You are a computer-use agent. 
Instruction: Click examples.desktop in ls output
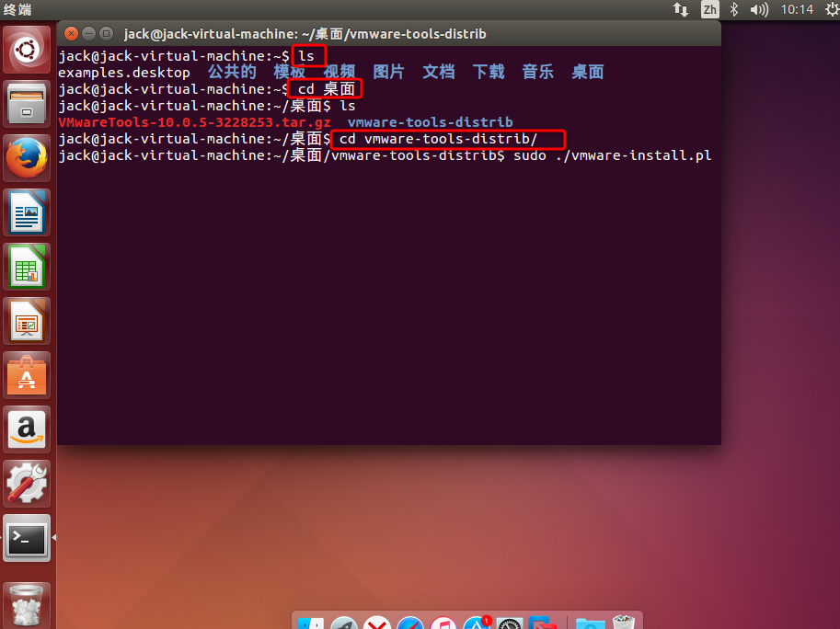point(124,73)
